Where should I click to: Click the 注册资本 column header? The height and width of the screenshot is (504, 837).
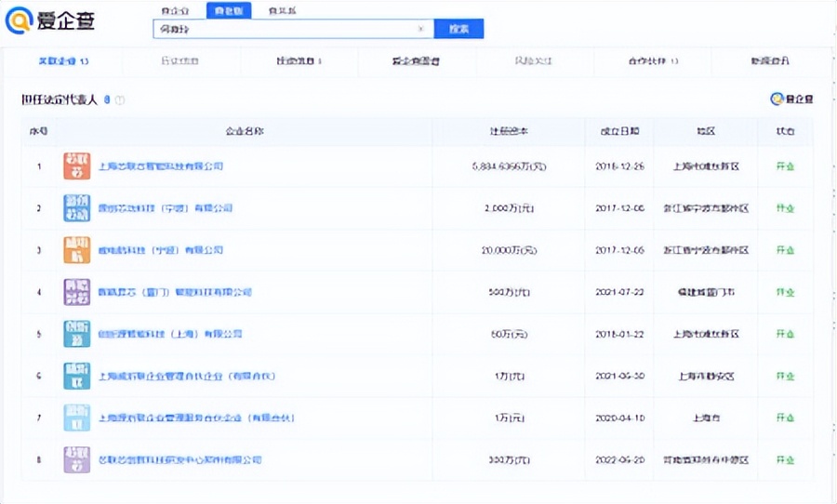[x=510, y=131]
